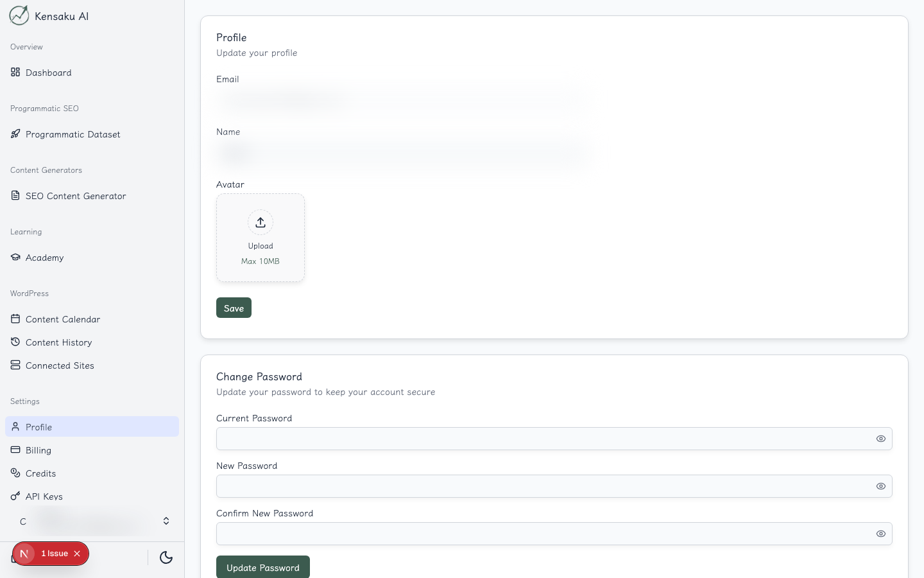Click the Update Password button
The height and width of the screenshot is (578, 924).
click(263, 568)
